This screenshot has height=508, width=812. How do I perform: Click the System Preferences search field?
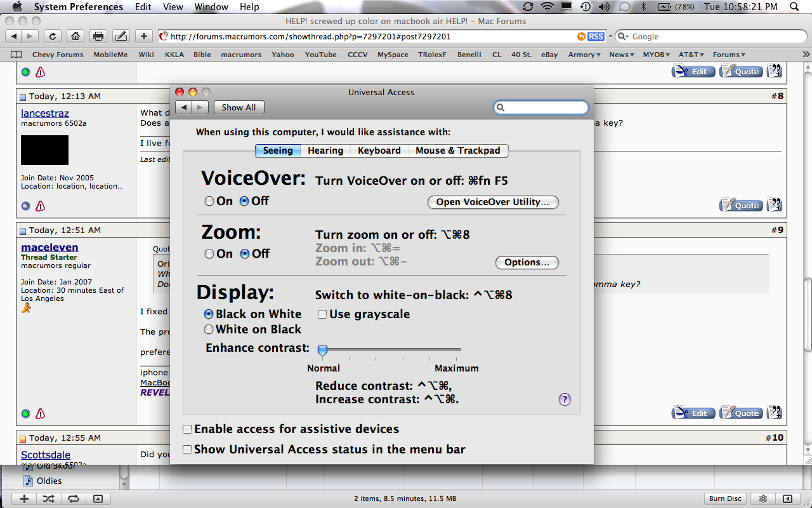[x=541, y=107]
